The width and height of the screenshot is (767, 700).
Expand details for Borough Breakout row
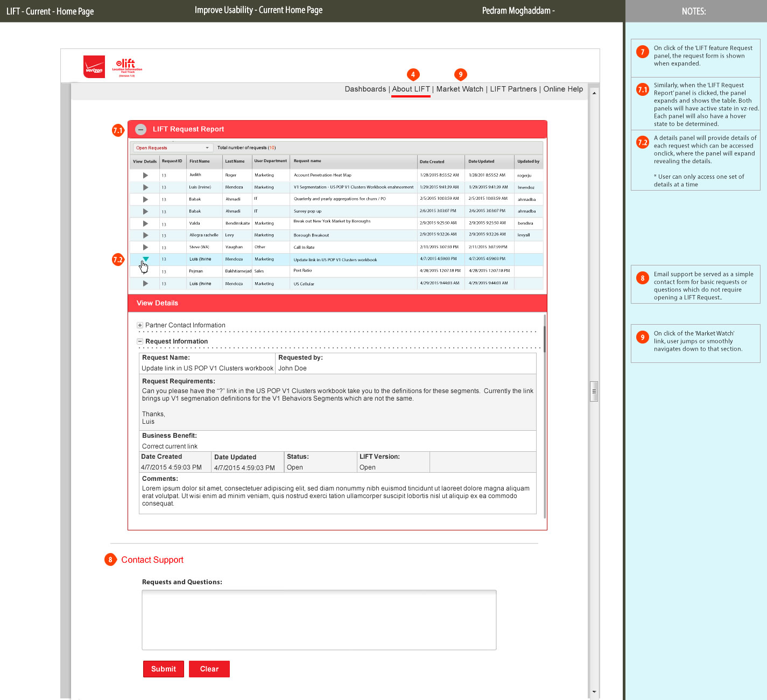point(145,235)
